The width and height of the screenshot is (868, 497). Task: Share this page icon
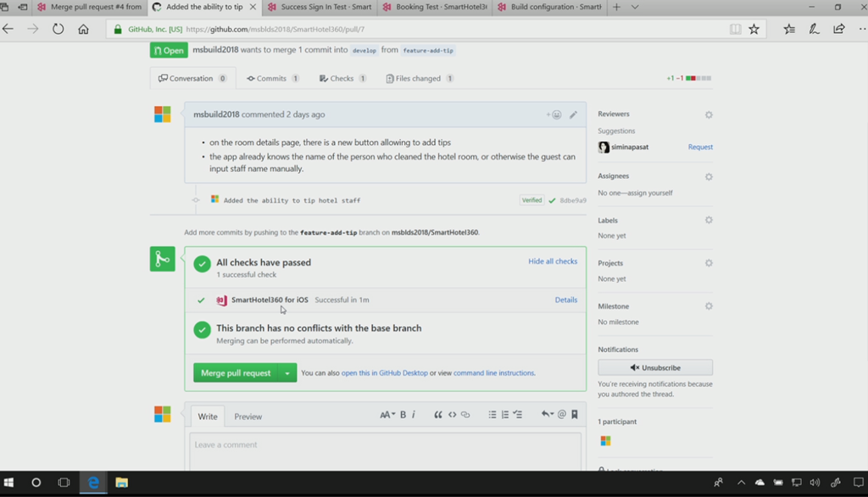point(838,30)
